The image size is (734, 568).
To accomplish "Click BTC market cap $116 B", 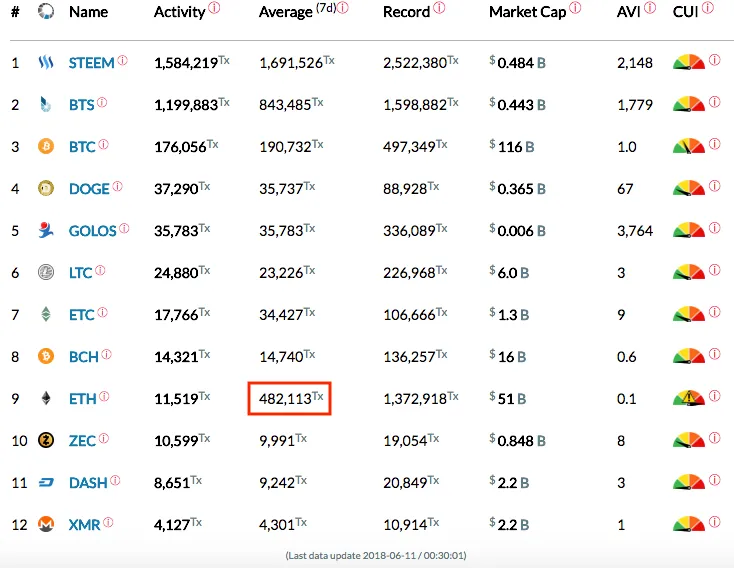I will point(512,147).
